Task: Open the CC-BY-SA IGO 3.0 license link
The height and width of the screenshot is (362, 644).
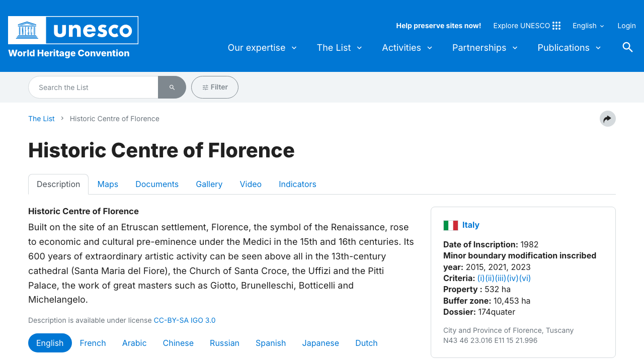Action: tap(185, 320)
